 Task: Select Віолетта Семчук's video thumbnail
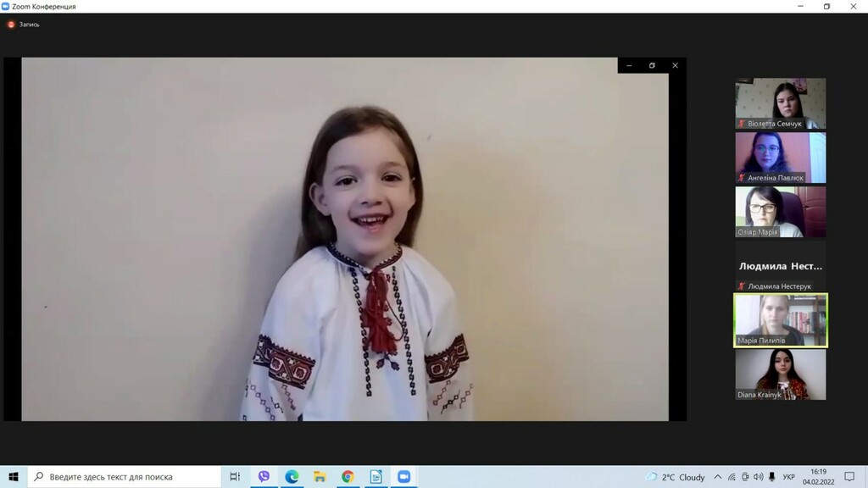pyautogui.click(x=780, y=103)
